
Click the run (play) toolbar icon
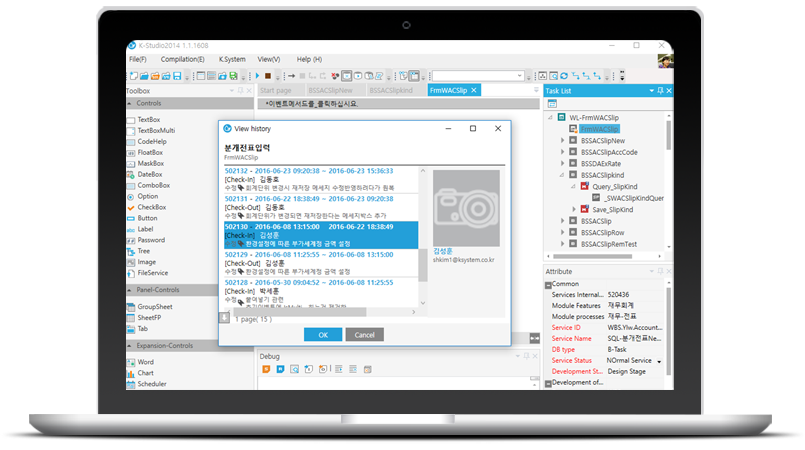click(258, 75)
